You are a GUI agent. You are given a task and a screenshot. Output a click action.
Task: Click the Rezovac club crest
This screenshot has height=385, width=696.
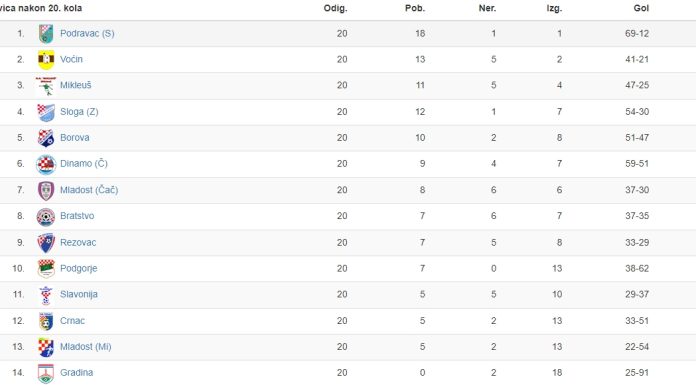pos(46,243)
